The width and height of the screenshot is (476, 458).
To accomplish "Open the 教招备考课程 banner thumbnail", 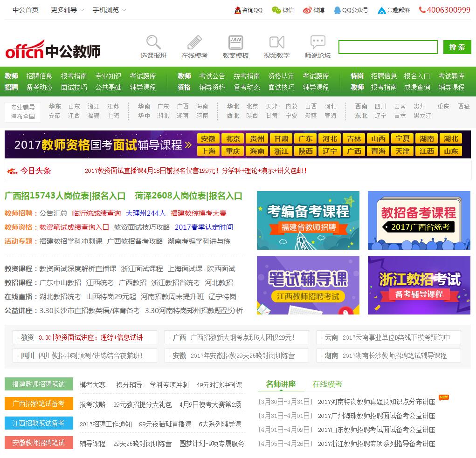I will [419, 220].
